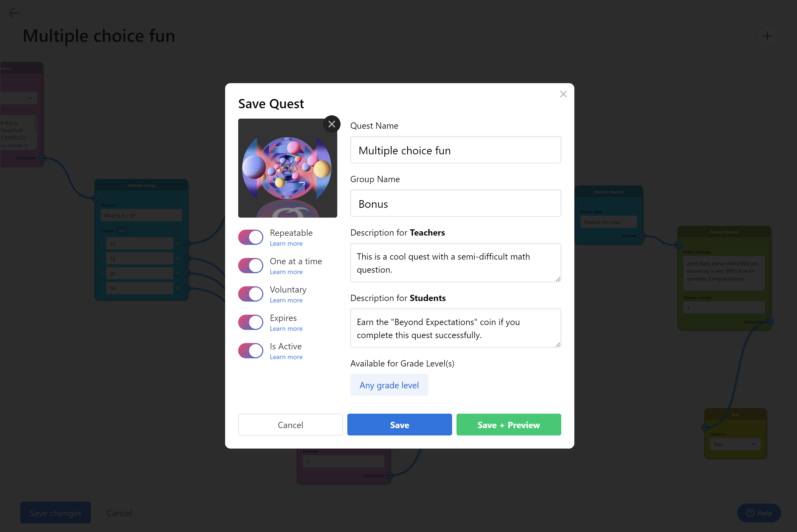Click the back arrow at top left
The height and width of the screenshot is (532, 797).
tap(14, 13)
